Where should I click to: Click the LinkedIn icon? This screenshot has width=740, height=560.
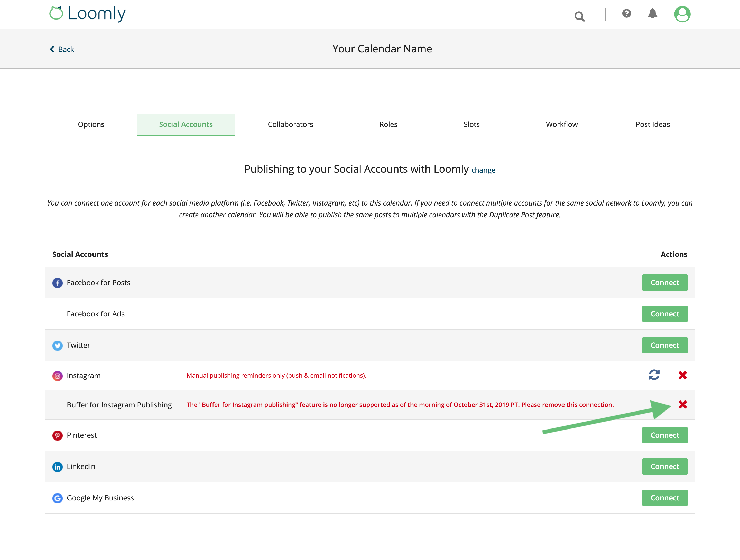tap(58, 467)
